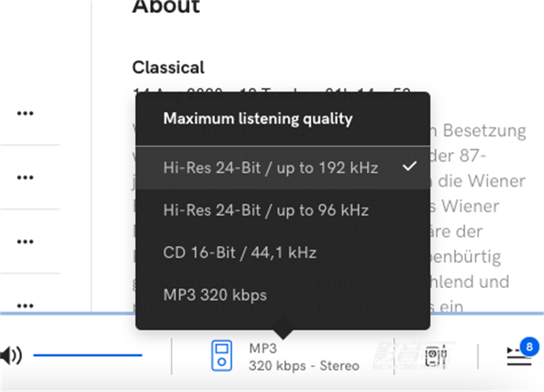Open the third track's three-dot options menu
This screenshot has width=544, height=392.
(x=25, y=241)
